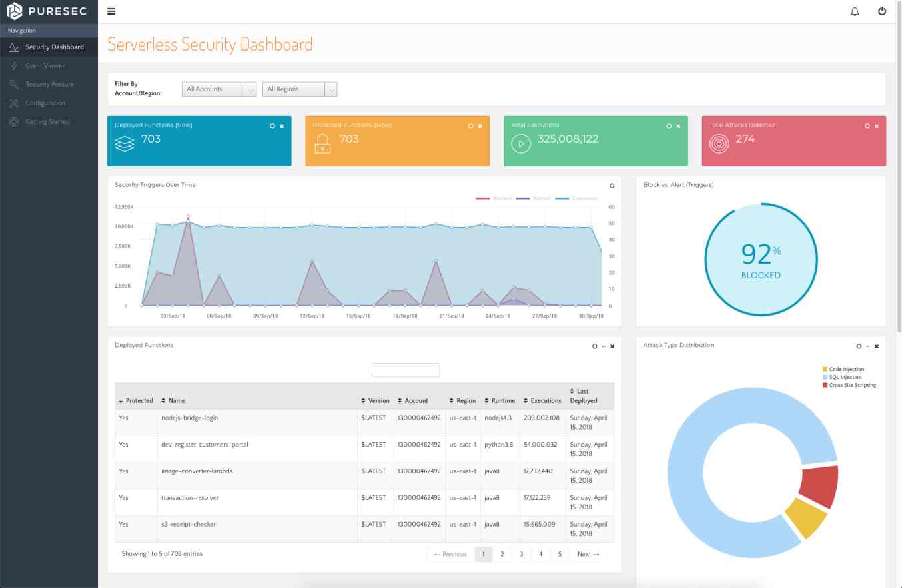
Task: Go to page 3 of the table
Action: 521,554
